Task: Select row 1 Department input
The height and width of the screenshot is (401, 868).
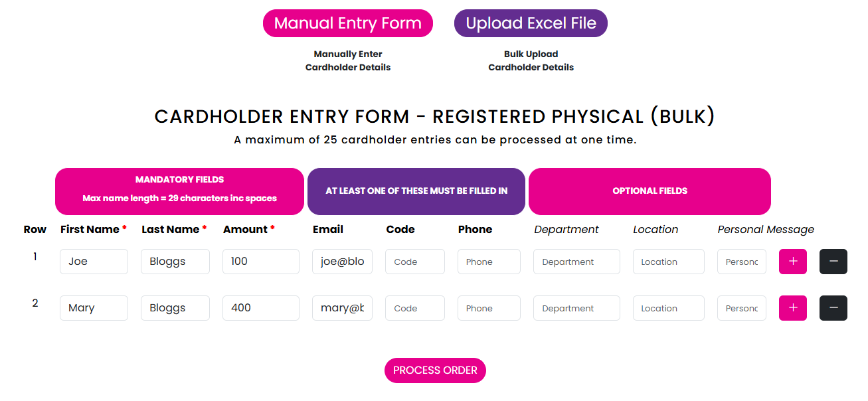Action: [576, 262]
